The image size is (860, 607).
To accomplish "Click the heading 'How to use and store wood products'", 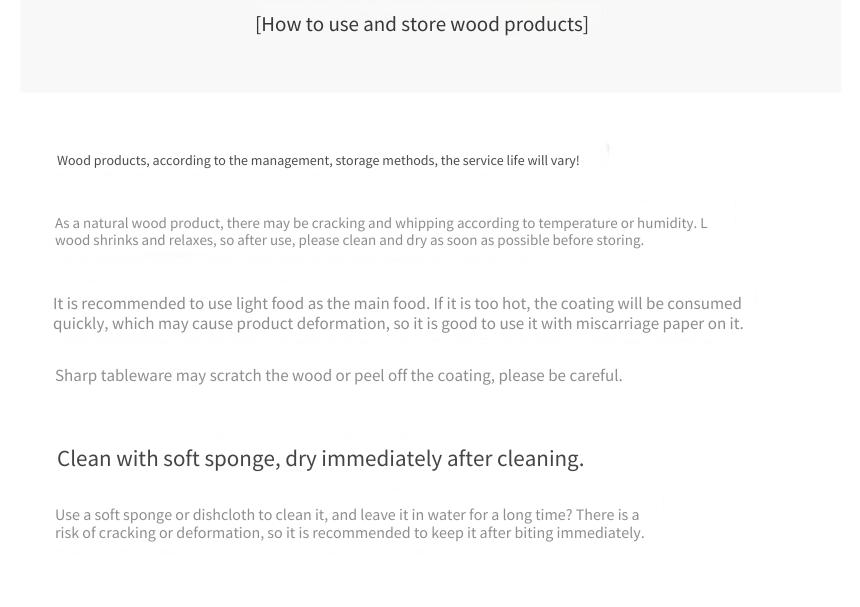I will coord(422,25).
